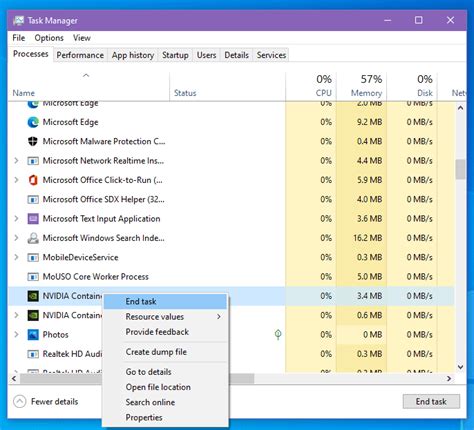This screenshot has height=430, width=474.
Task: Click the End task button at bottom right
Action: pos(431,402)
